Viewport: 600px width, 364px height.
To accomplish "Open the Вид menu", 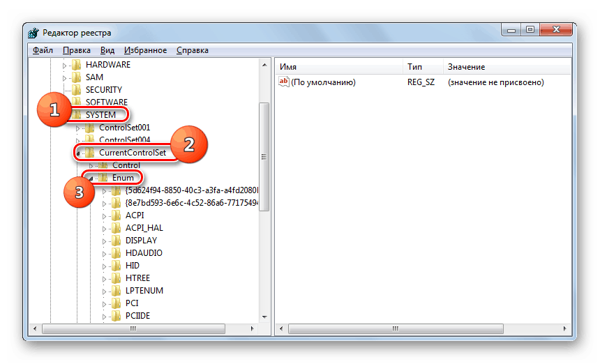I will 107,50.
